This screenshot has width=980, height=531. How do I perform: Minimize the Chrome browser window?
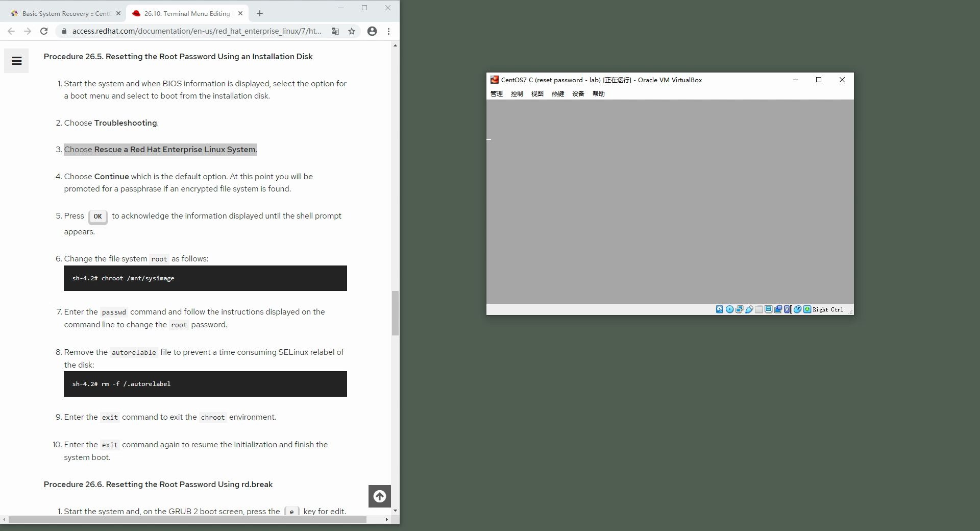[341, 8]
